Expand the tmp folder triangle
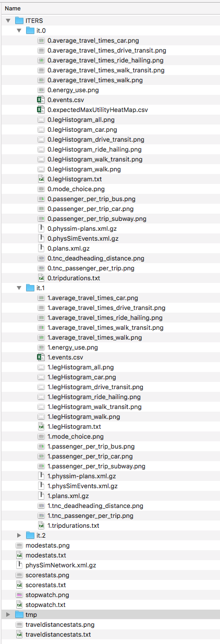220x644 pixels. [8, 615]
